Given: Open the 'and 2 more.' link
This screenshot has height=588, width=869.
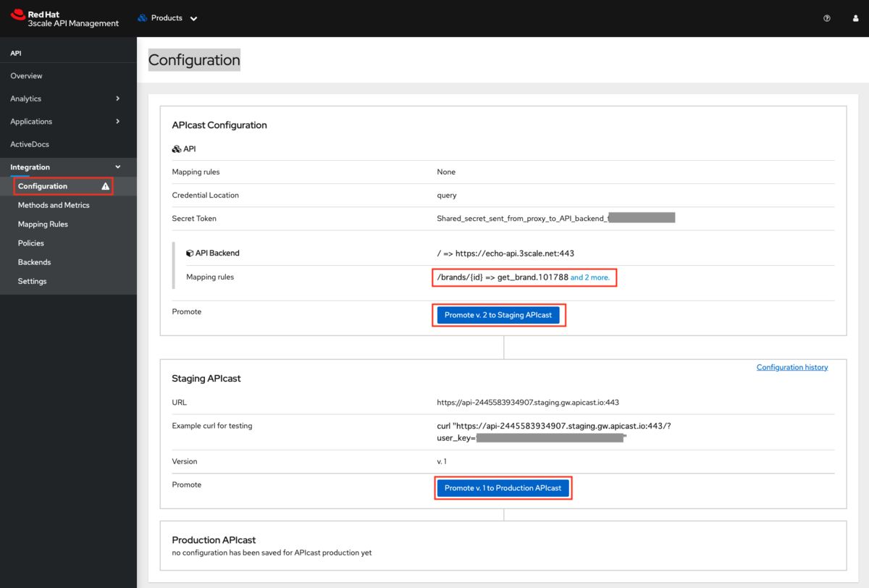Looking at the screenshot, I should coord(589,277).
